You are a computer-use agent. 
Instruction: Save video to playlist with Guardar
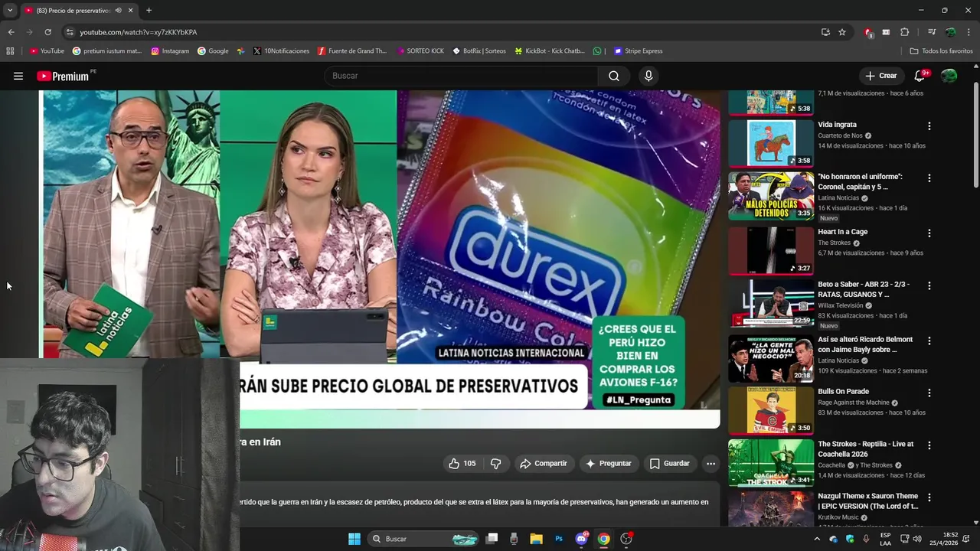(670, 464)
